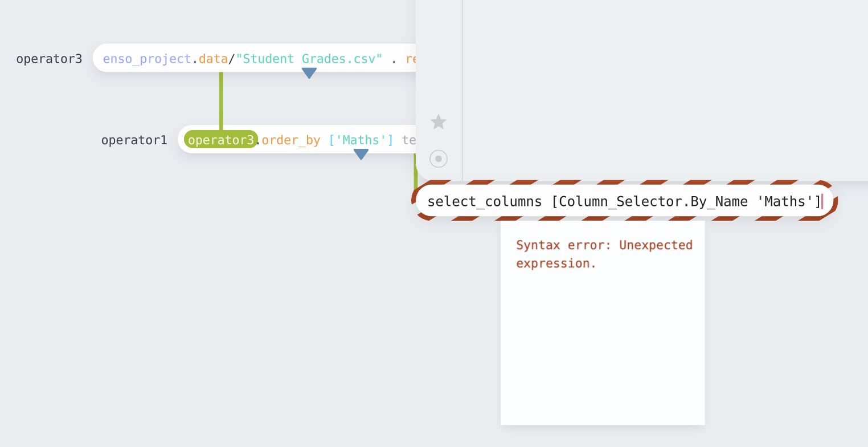Expand the ['Maths'] column list argument

pyautogui.click(x=361, y=140)
